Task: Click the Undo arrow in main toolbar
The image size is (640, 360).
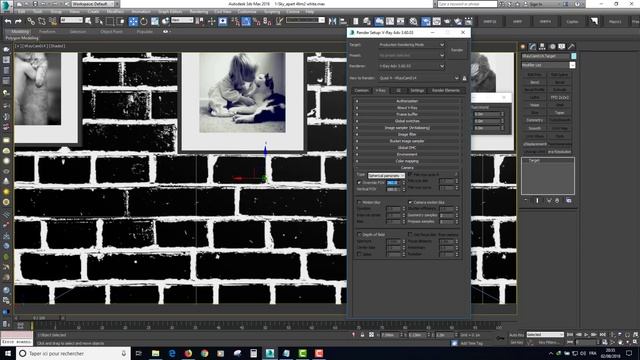Action: 8,21
